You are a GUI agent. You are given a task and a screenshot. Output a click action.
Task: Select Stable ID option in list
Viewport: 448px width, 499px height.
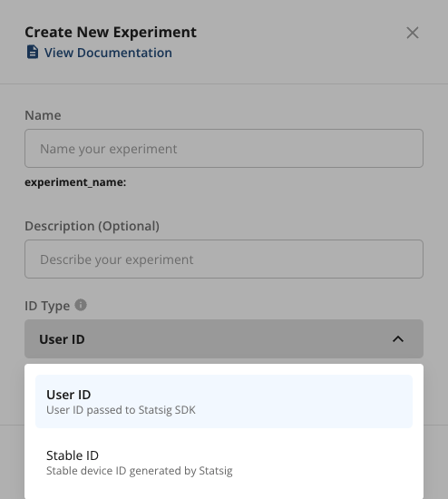click(224, 462)
